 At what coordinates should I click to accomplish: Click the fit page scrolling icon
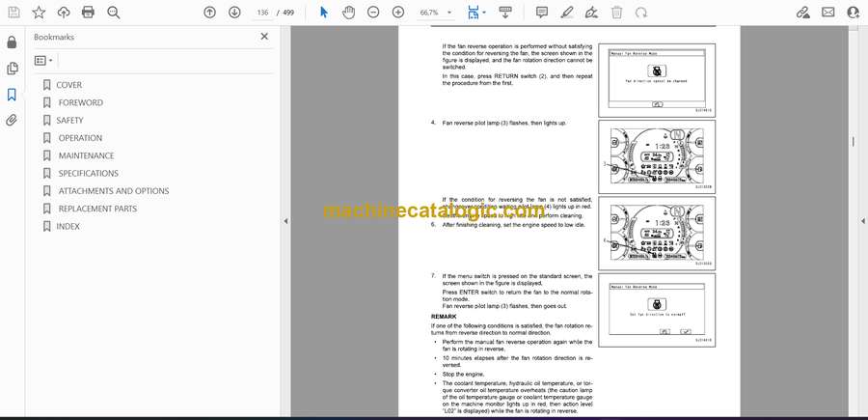(x=473, y=13)
